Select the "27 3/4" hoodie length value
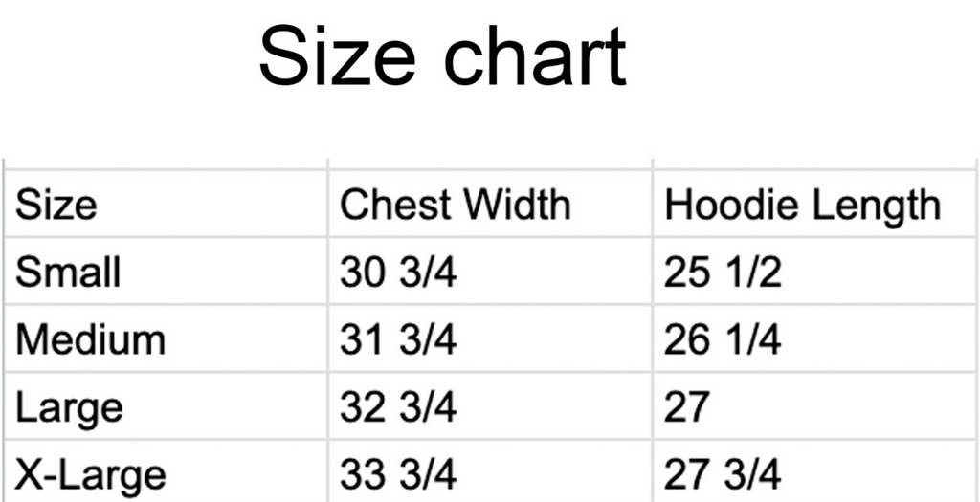 pyautogui.click(x=723, y=475)
